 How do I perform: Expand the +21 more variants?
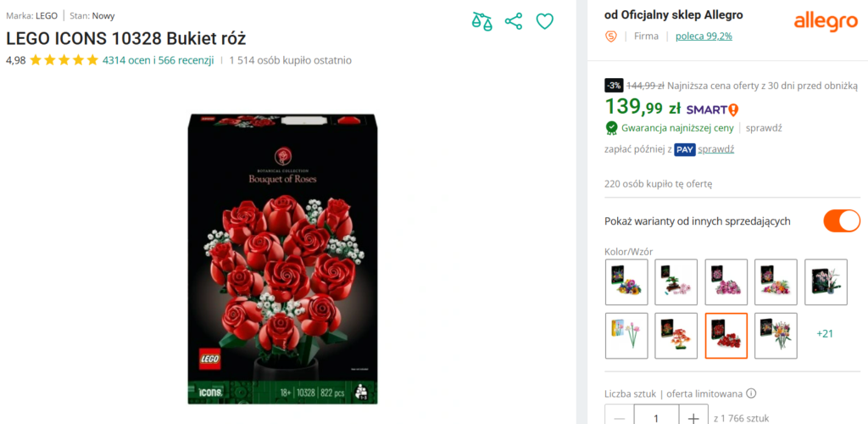(x=825, y=334)
